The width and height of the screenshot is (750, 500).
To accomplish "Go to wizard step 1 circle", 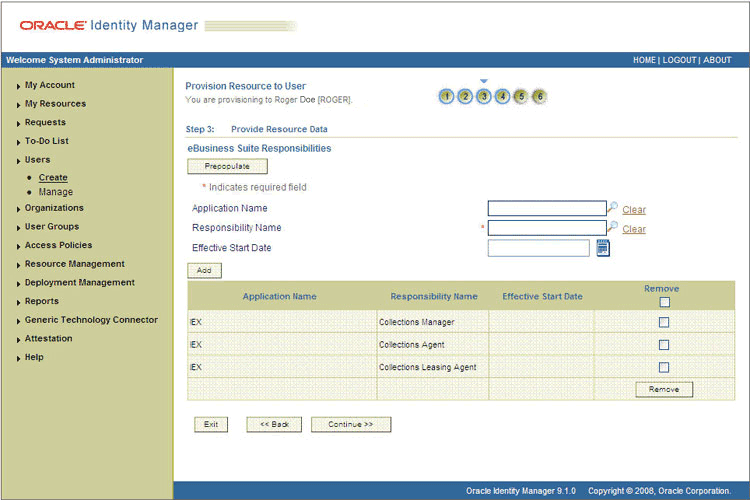I will (x=446, y=97).
